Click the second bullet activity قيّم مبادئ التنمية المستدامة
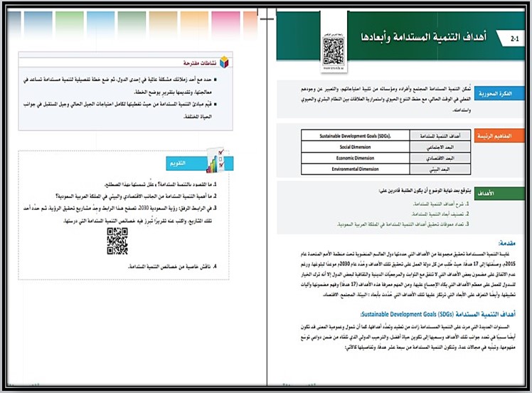532x393 pixels. tap(120, 110)
